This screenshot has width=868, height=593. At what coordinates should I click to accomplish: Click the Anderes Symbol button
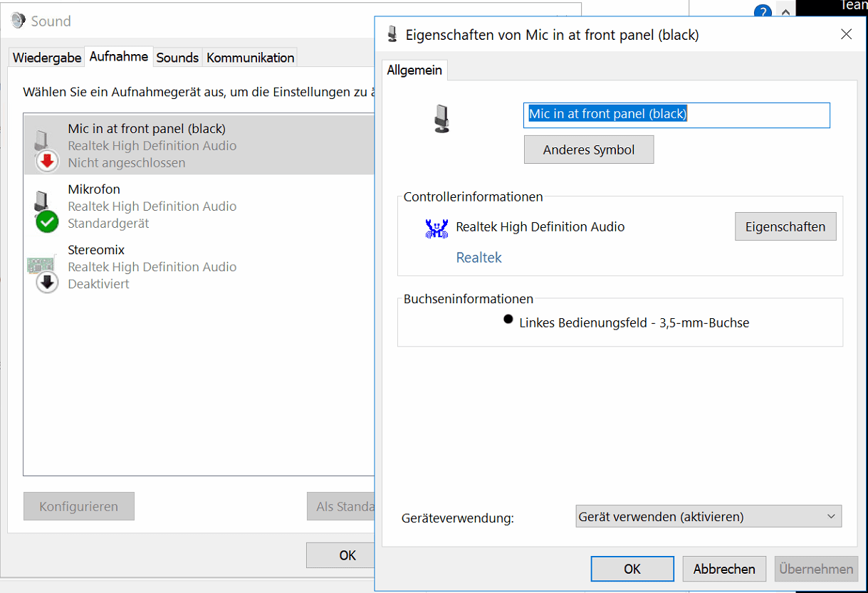pos(589,150)
